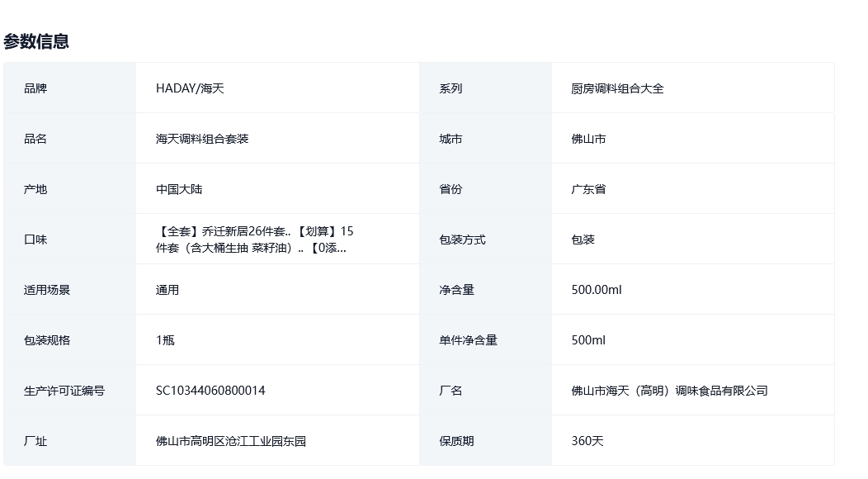Select the 品名 label cell
The height and width of the screenshot is (479, 868).
tap(70, 139)
